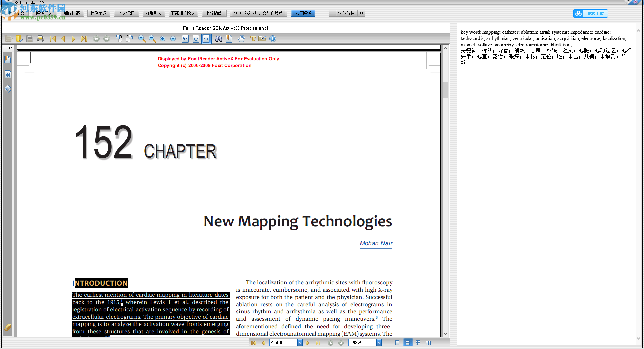
Task: Click the 翻译段落 menu button
Action: tap(72, 13)
